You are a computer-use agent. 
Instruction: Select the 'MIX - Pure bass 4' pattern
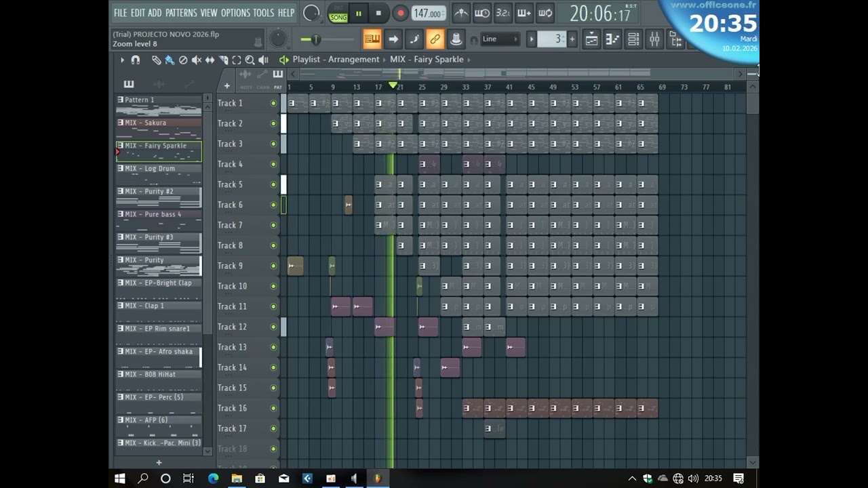(x=159, y=220)
